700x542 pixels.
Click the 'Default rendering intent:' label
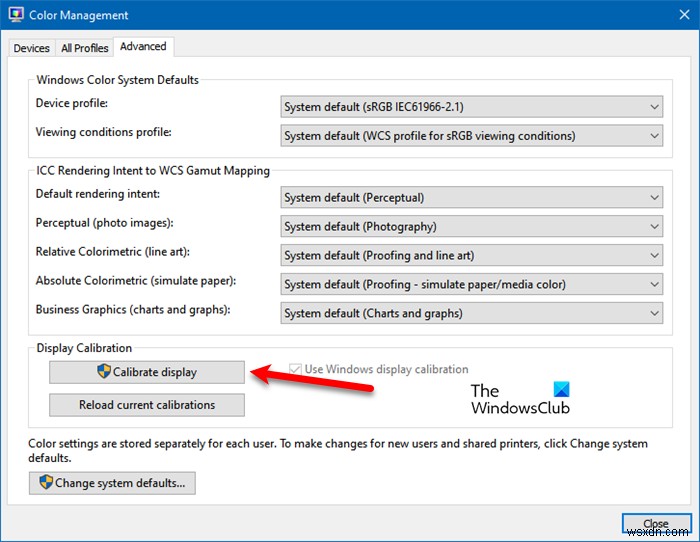[98, 194]
